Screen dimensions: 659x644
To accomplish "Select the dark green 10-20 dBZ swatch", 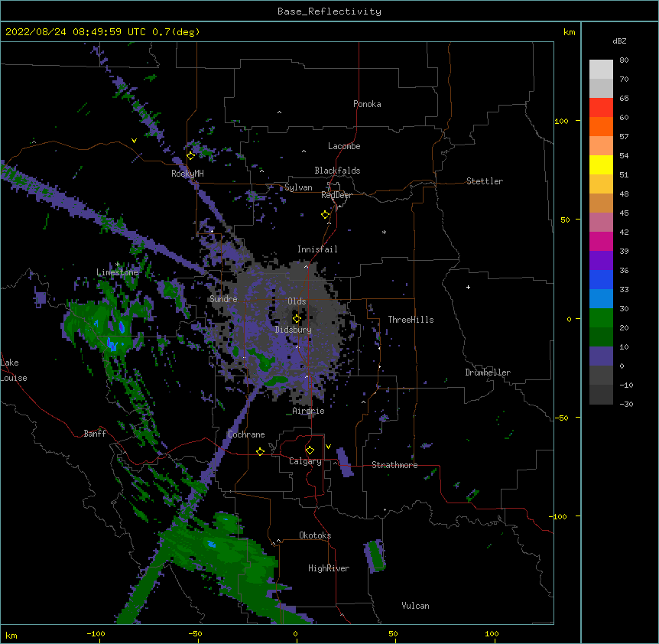I will (601, 337).
